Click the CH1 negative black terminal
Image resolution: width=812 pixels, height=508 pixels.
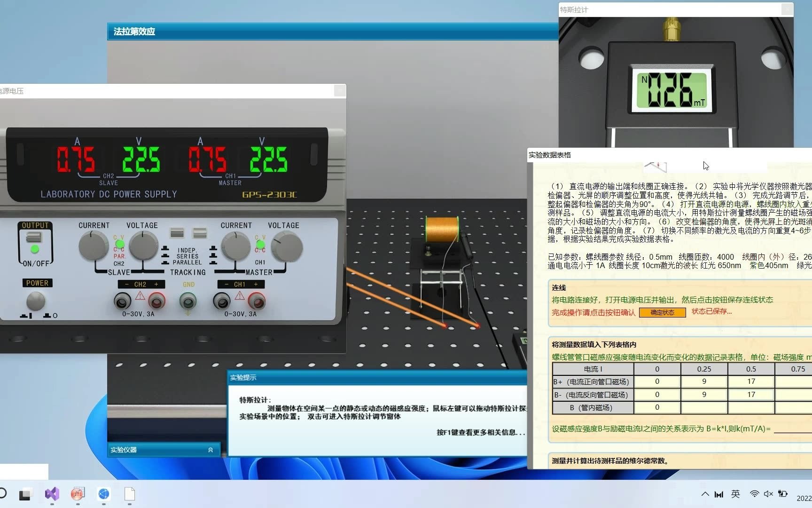click(x=222, y=300)
